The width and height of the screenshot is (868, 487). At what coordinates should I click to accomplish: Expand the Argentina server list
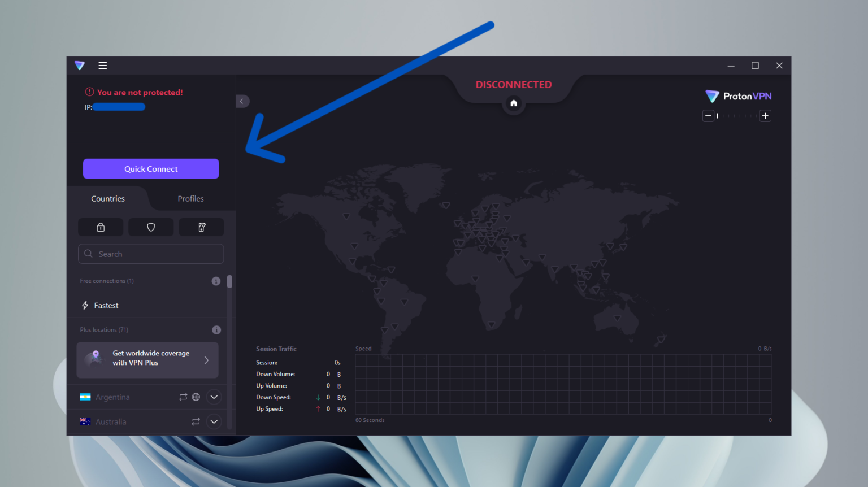tap(214, 397)
